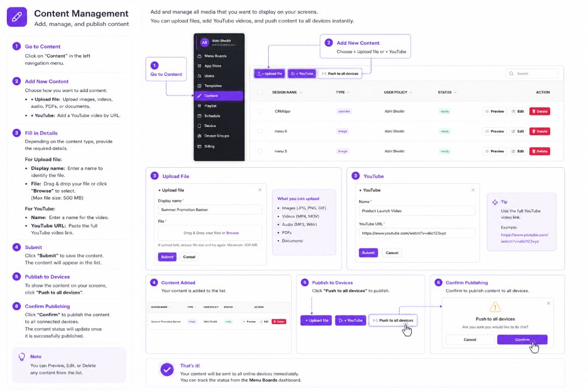Viewport: 588px width, 392px height.
Task: Click the Display name field
Action: 210,210
